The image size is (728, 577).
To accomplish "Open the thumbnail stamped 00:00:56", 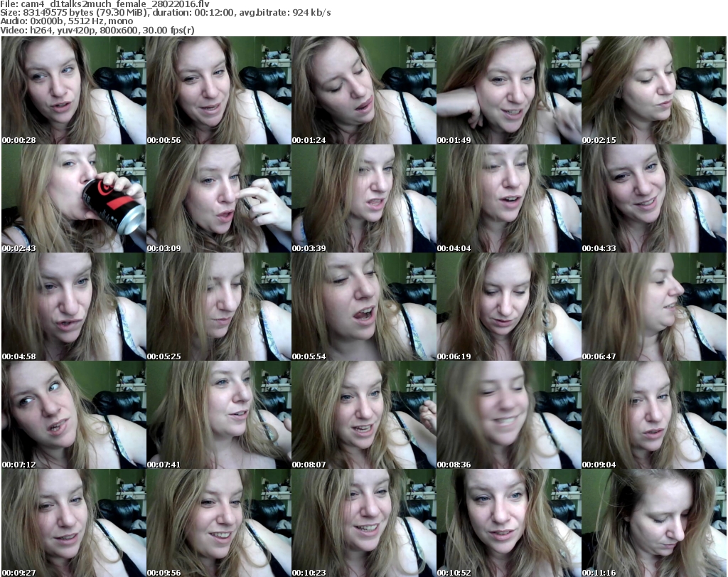I will pos(219,90).
